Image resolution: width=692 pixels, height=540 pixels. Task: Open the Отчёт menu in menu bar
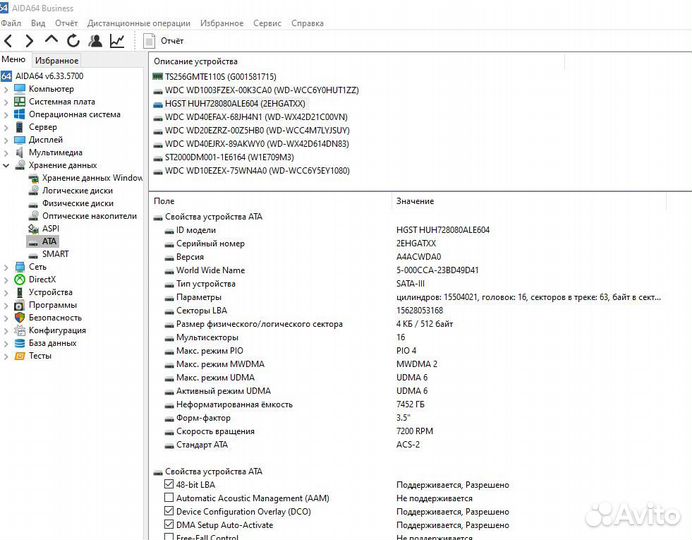click(66, 23)
